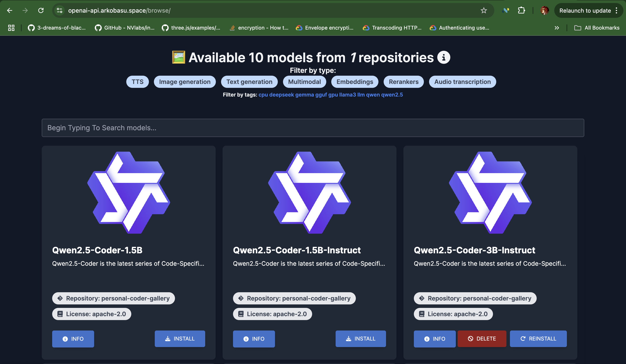626x364 pixels.
Task: Focus the search models input field
Action: pyautogui.click(x=313, y=128)
